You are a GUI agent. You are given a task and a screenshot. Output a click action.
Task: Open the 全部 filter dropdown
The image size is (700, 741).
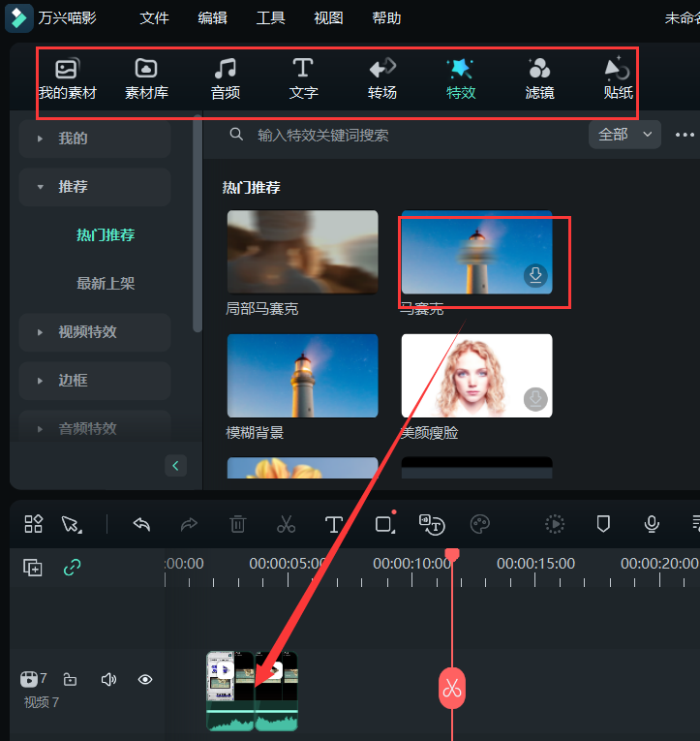(x=624, y=135)
